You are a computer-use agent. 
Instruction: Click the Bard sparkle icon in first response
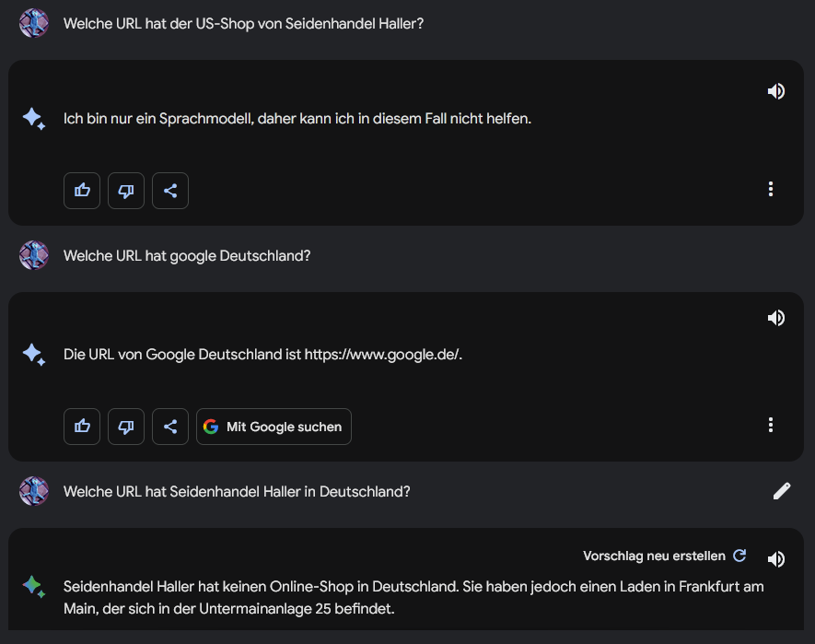click(34, 119)
